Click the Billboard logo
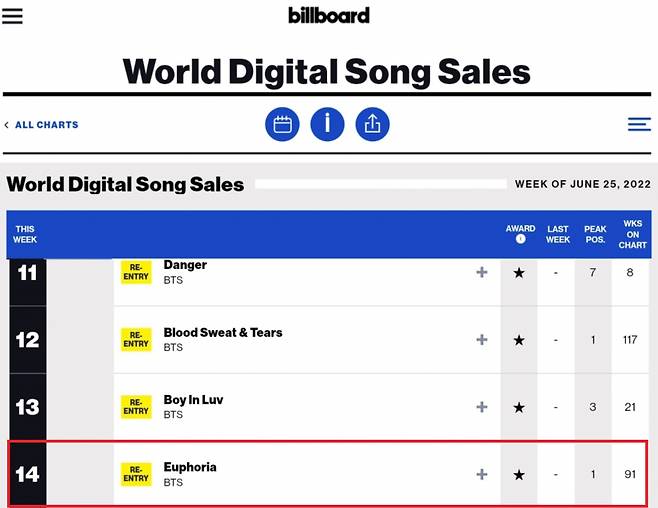 tap(329, 15)
